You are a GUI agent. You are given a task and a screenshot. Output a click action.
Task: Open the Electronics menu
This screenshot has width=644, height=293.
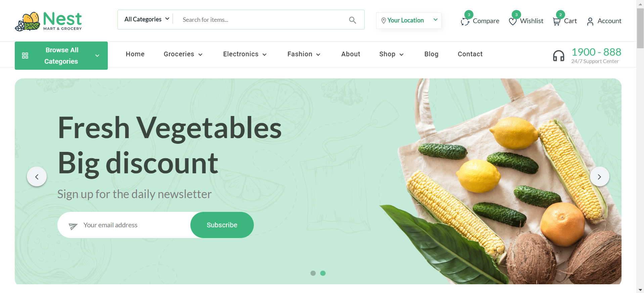pos(245,54)
